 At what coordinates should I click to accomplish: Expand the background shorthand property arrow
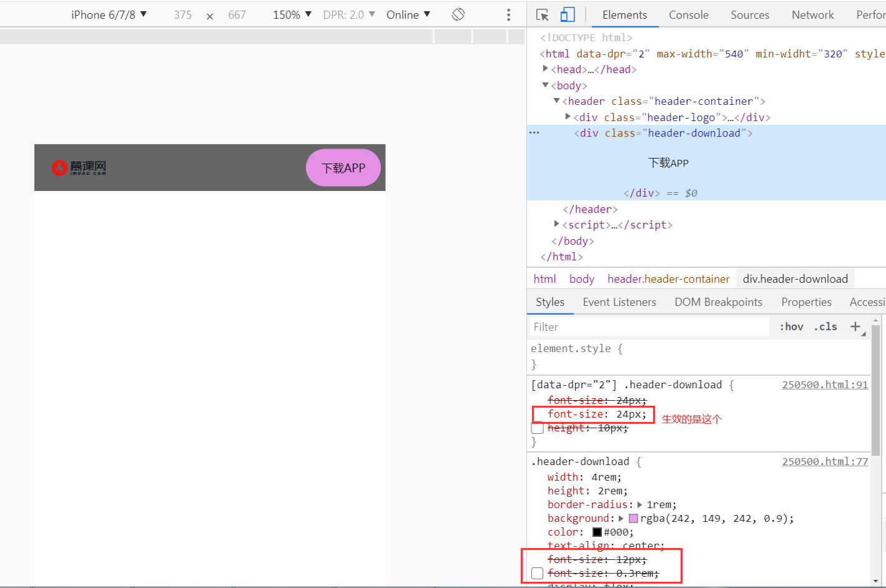[x=621, y=518]
